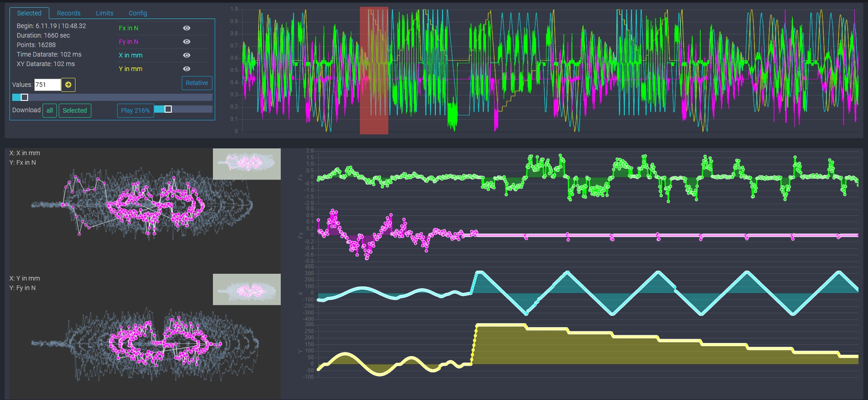Click the X vs Fx preview thumbnail
Viewport: 868px width, 400px height.
pyautogui.click(x=247, y=164)
